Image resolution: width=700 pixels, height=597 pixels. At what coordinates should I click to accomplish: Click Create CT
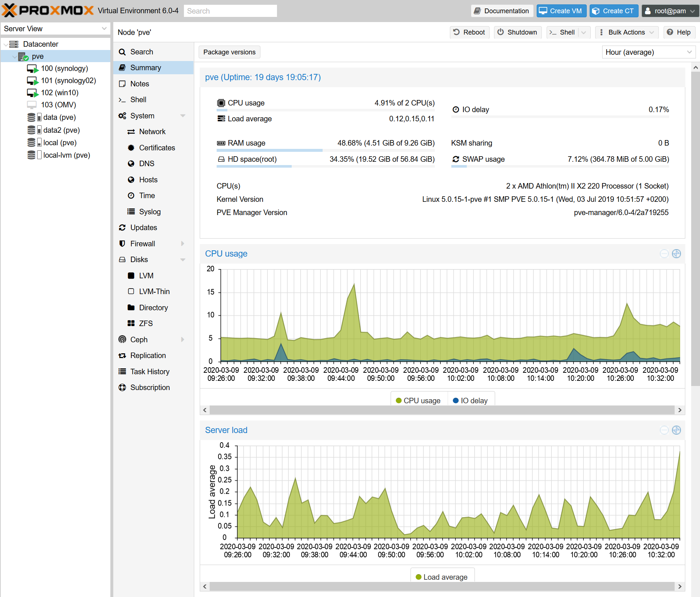pyautogui.click(x=614, y=11)
